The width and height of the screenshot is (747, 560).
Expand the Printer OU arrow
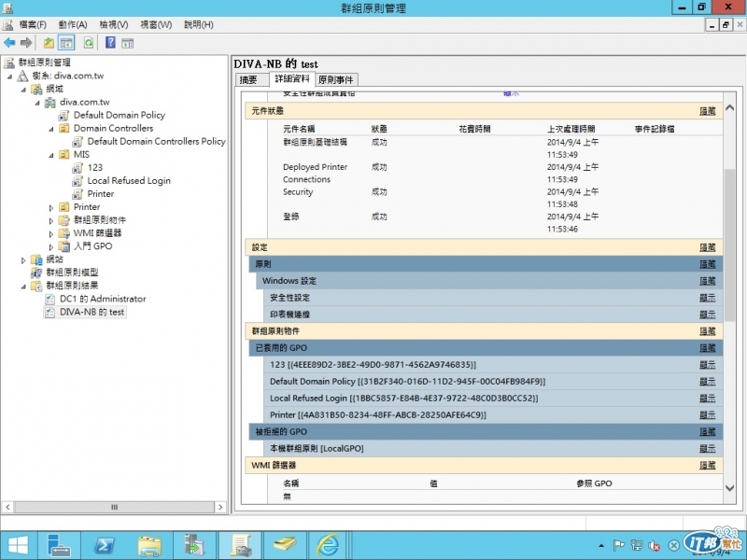click(51, 207)
